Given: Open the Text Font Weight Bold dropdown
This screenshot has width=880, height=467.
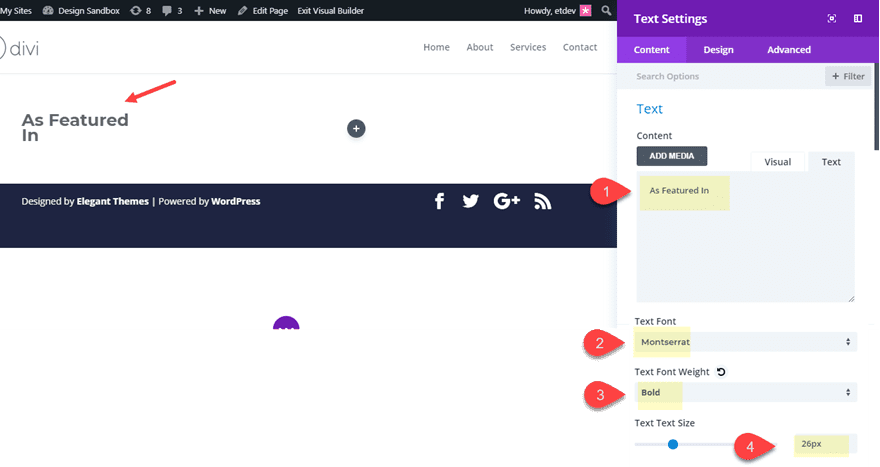Looking at the screenshot, I should click(x=745, y=392).
